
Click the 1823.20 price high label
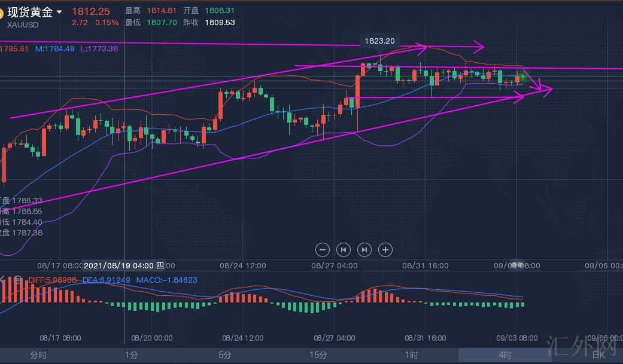(x=380, y=41)
